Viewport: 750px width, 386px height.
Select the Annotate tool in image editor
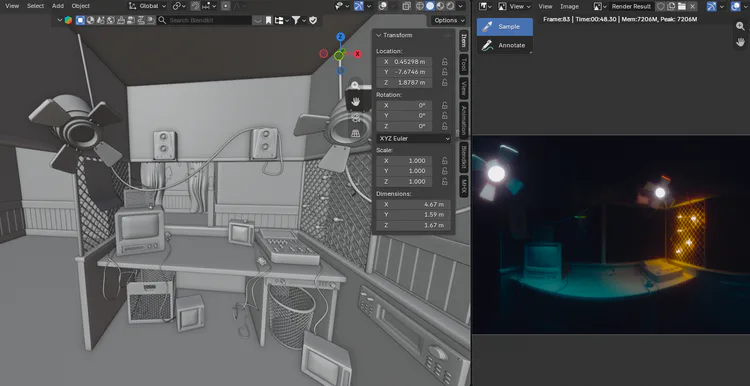(x=505, y=45)
